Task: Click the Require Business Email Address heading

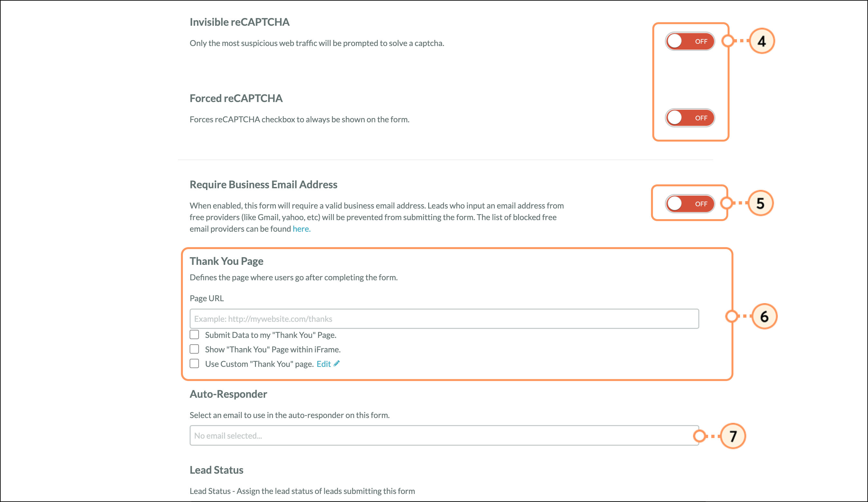Action: 263,185
